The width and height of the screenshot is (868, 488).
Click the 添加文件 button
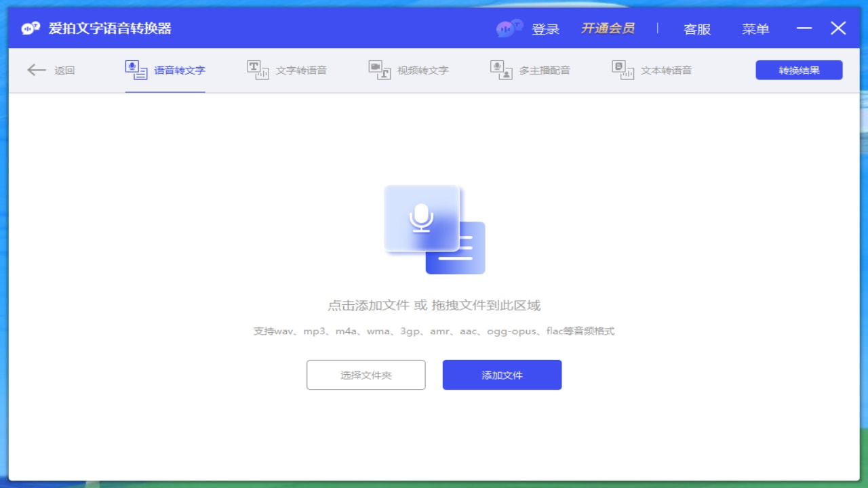tap(502, 375)
